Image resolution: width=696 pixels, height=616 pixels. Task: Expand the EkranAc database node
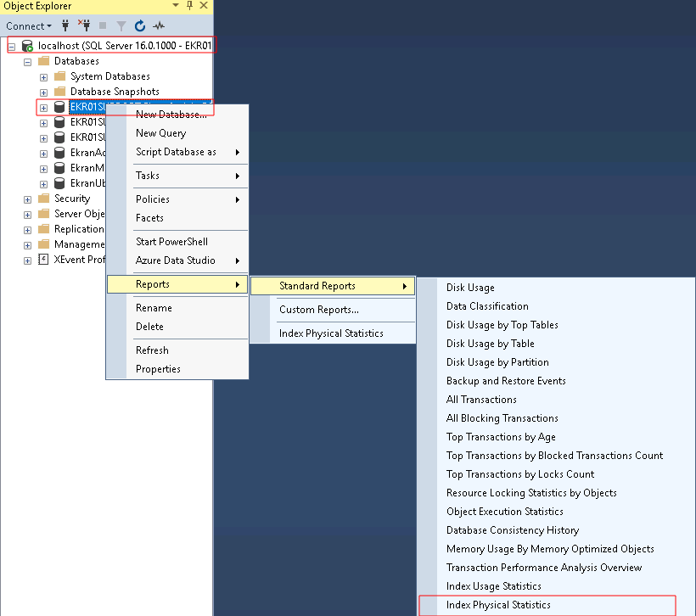point(42,152)
